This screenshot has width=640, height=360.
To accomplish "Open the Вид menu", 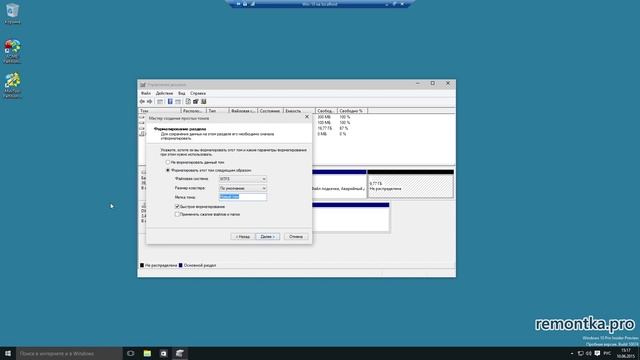I will click(182, 93).
